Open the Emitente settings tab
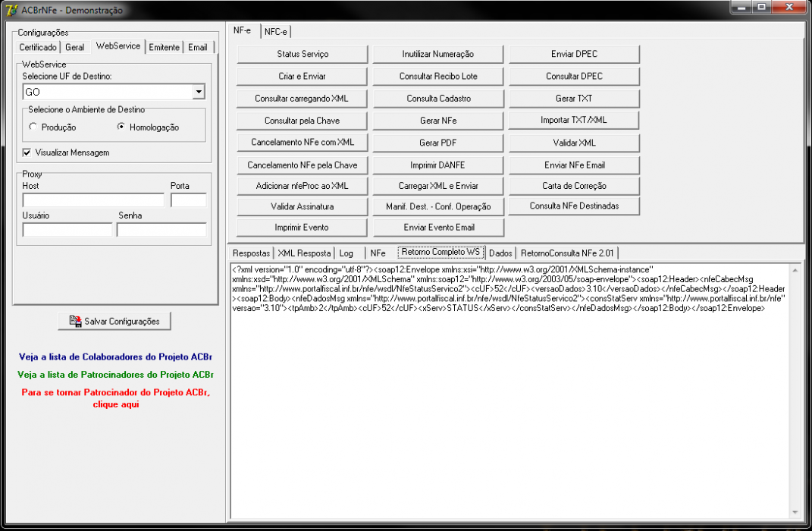Screen dimensions: 812x531 [165, 47]
